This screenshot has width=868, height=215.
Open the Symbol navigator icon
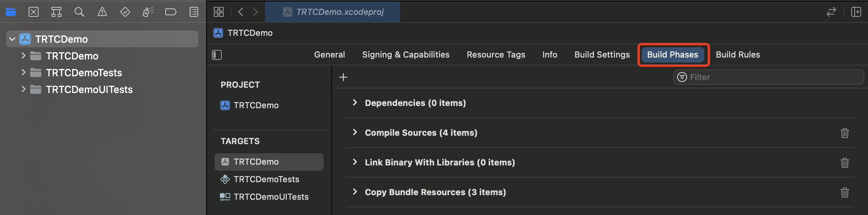[56, 12]
